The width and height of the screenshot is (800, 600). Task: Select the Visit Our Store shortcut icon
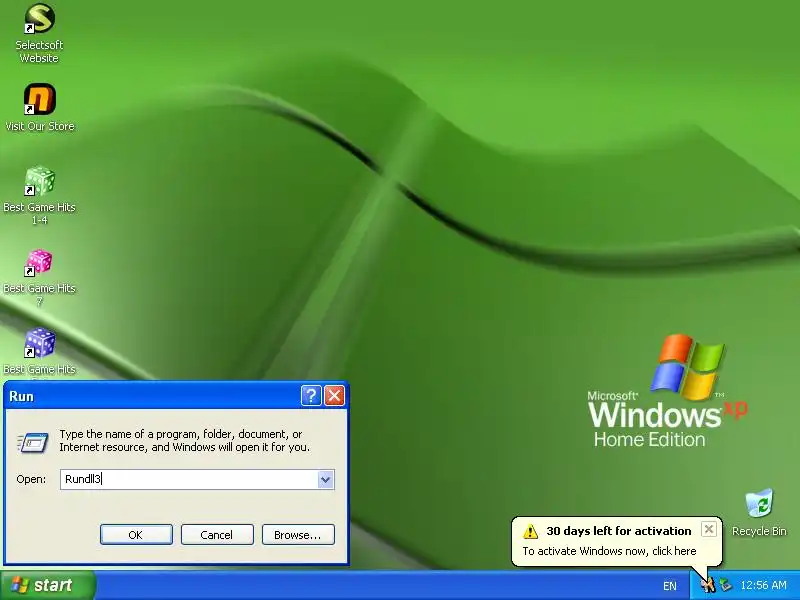[x=39, y=99]
